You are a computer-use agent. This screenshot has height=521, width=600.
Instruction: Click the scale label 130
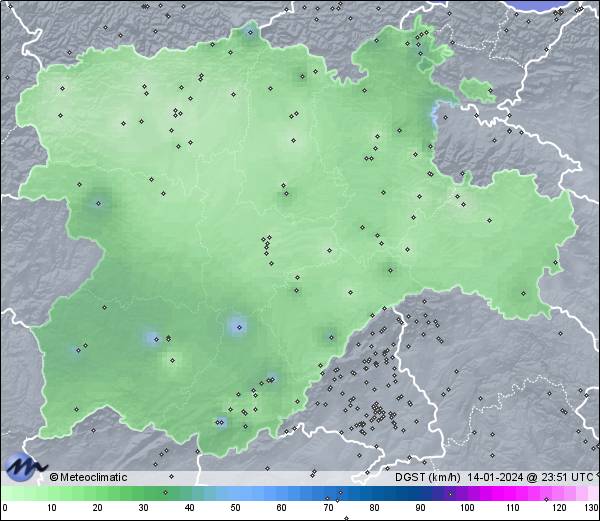click(592, 508)
